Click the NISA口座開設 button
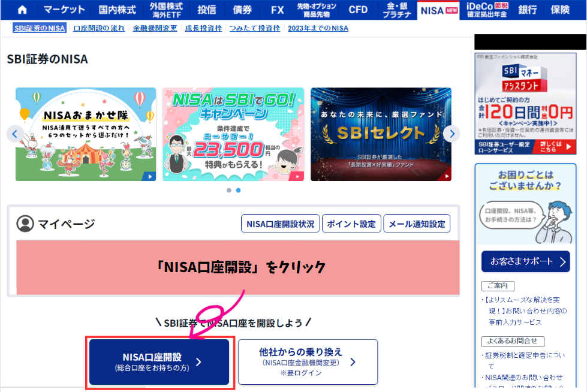The width and height of the screenshot is (587, 392). 159,362
